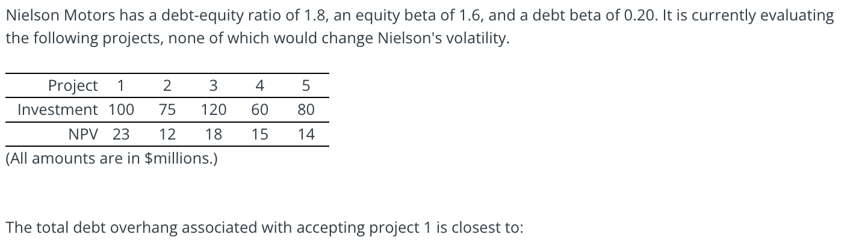
Task: Select the NPV value 15
Action: coord(259,135)
